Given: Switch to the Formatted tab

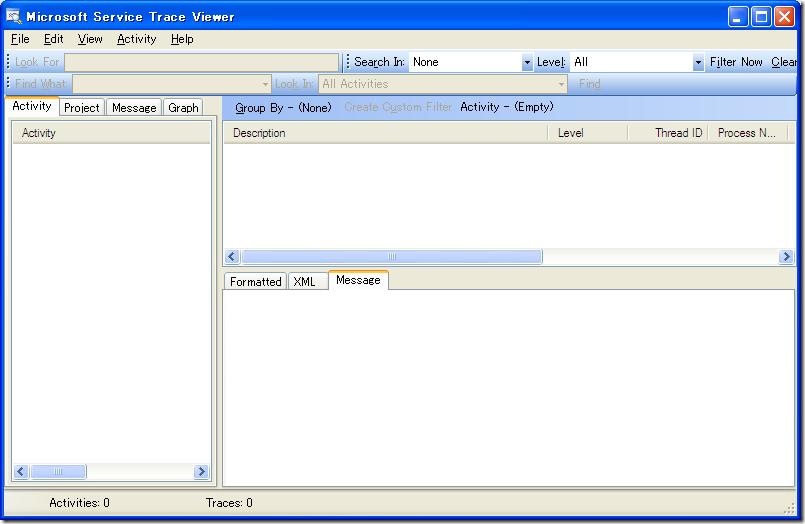Looking at the screenshot, I should tap(255, 282).
